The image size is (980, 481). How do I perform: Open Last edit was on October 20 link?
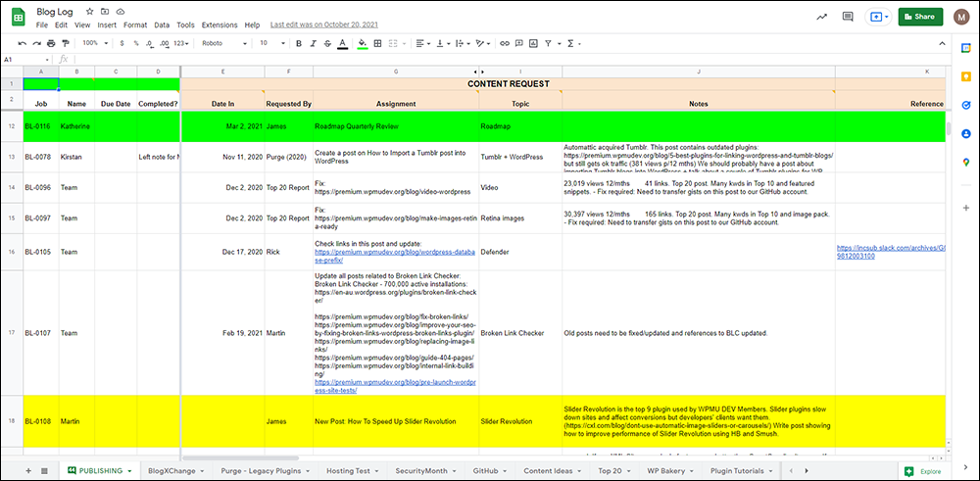point(323,25)
